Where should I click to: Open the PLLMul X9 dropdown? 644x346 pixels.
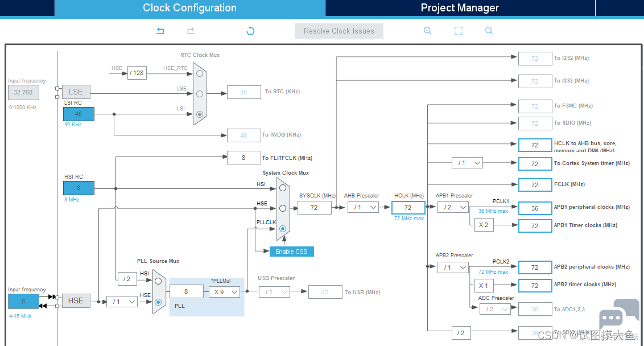click(x=224, y=292)
